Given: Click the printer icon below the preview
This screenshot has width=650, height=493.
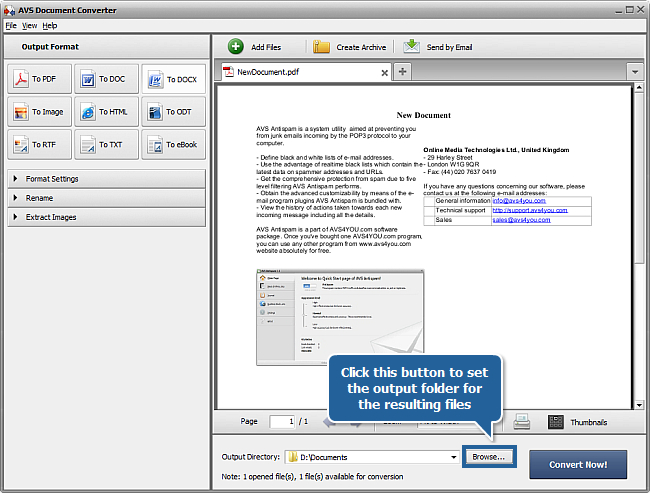Looking at the screenshot, I should pos(521,422).
